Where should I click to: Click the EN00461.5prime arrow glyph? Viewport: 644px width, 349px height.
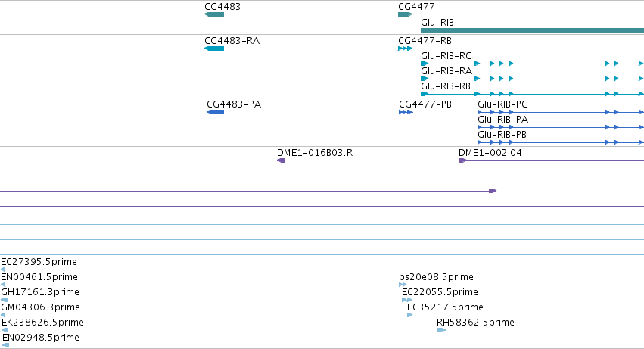click(3, 285)
